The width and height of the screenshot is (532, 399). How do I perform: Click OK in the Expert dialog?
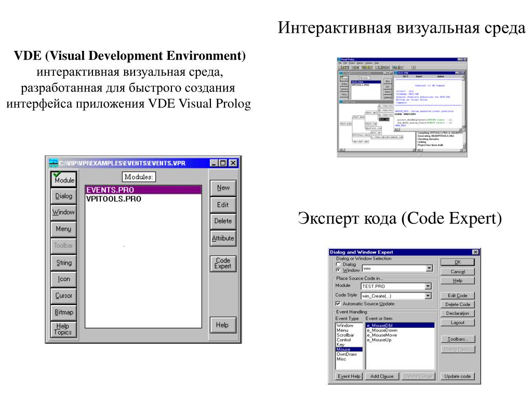point(457,262)
